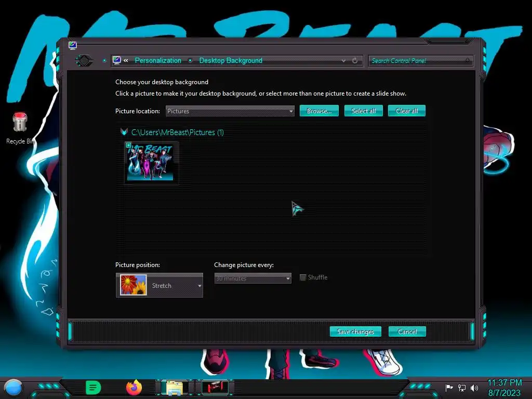This screenshot has width=532, height=399.
Task: Toggle the Shuffle checkbox
Action: tap(303, 277)
